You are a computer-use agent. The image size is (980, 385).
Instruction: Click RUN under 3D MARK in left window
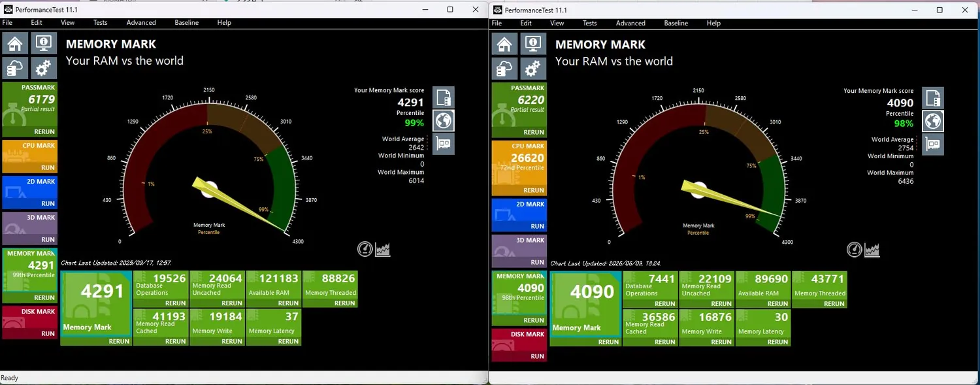tap(48, 240)
